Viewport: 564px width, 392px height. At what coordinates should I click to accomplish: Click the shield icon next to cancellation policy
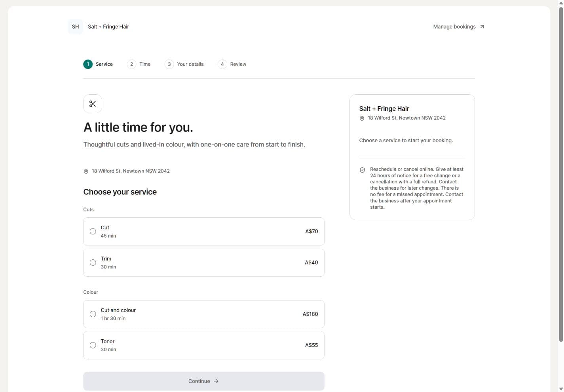click(x=362, y=170)
